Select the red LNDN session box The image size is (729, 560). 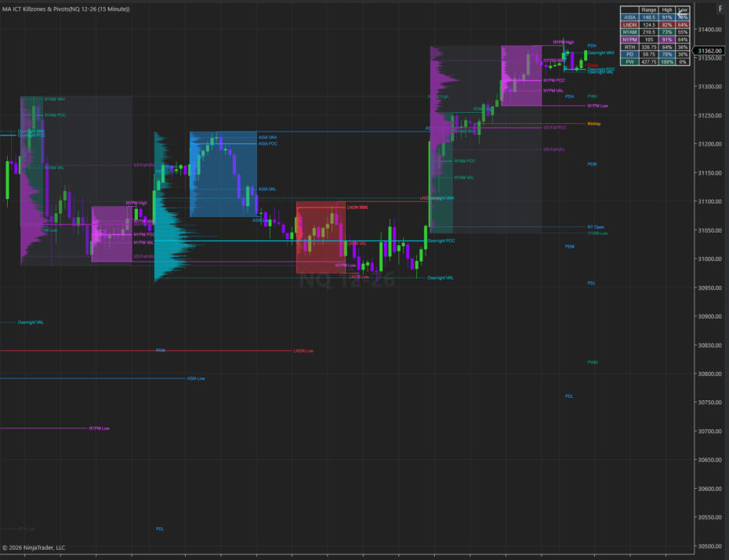click(x=321, y=237)
